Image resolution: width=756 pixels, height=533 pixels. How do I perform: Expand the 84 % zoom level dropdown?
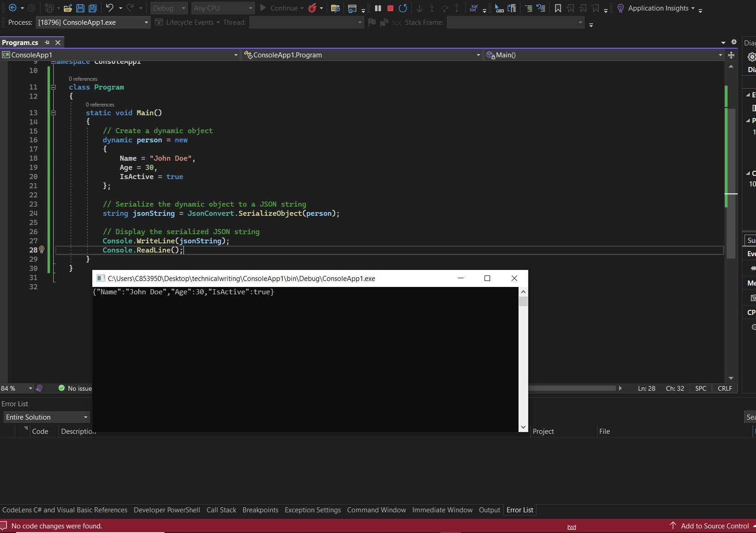pos(30,388)
